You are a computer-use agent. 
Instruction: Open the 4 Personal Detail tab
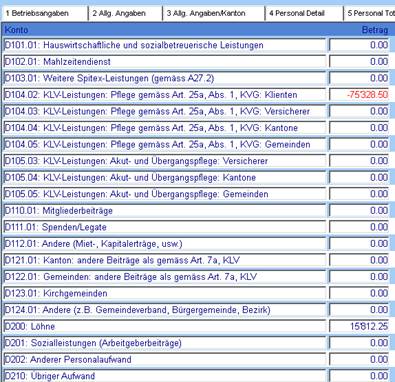pyautogui.click(x=304, y=14)
